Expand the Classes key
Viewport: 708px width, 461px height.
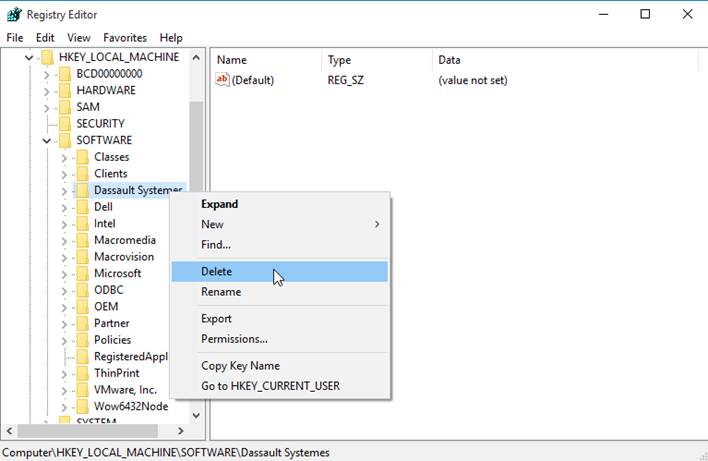tap(64, 158)
